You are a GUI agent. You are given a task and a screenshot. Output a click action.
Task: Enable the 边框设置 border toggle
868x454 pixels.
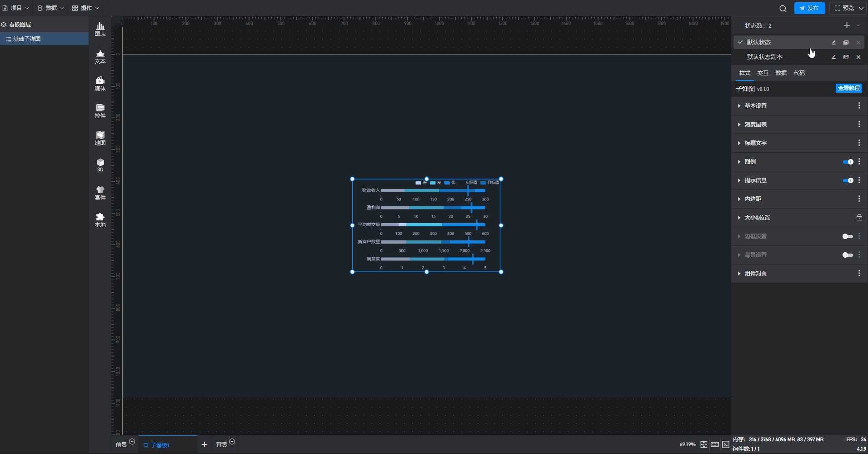(847, 236)
